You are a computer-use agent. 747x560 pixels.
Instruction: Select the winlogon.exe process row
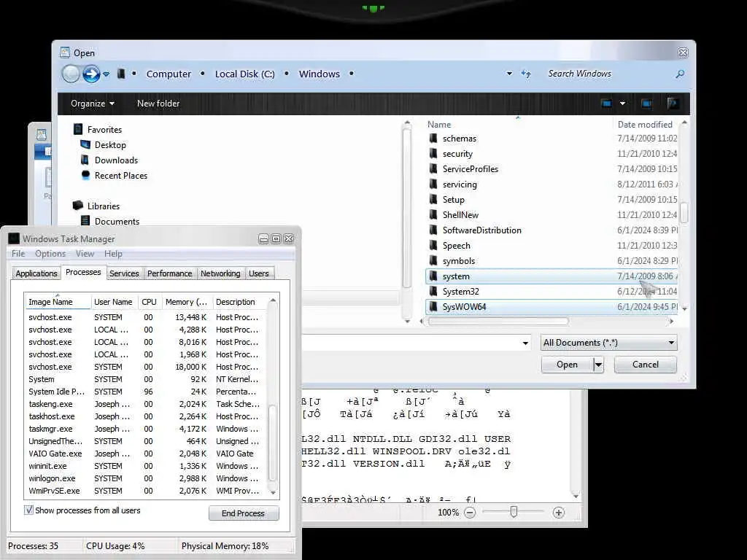pyautogui.click(x=145, y=478)
